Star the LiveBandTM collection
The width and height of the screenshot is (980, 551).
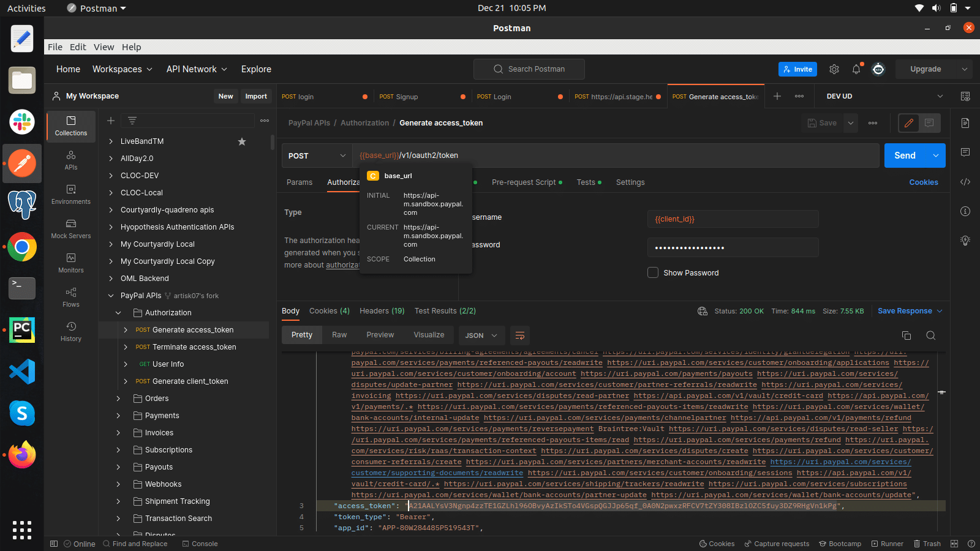pos(242,141)
